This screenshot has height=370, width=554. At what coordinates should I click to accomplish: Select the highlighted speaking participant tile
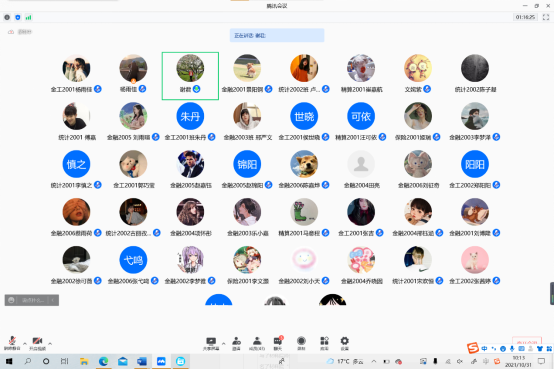coord(190,76)
